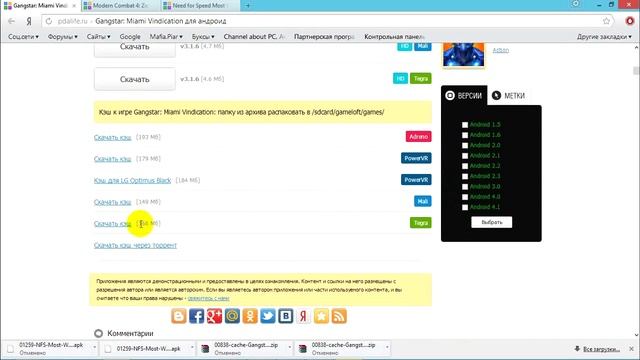Click the Выбрать button
This screenshot has width=640, height=360.
tap(491, 222)
